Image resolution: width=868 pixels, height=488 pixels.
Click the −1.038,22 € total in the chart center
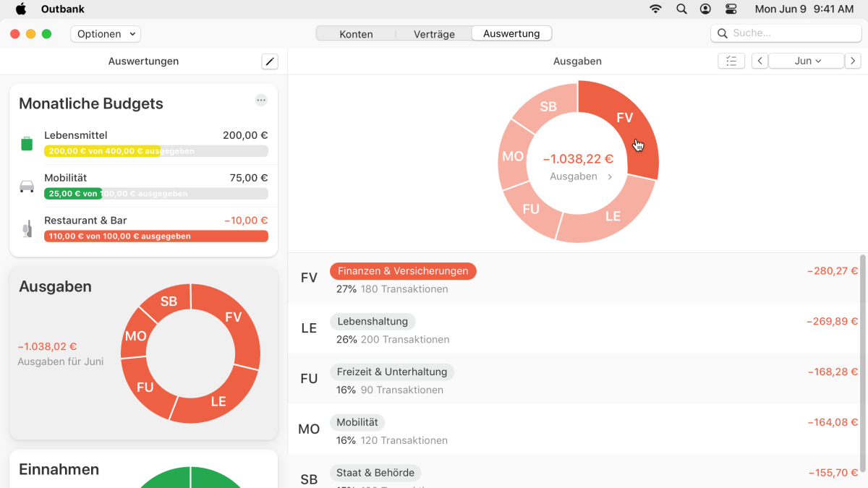click(578, 159)
